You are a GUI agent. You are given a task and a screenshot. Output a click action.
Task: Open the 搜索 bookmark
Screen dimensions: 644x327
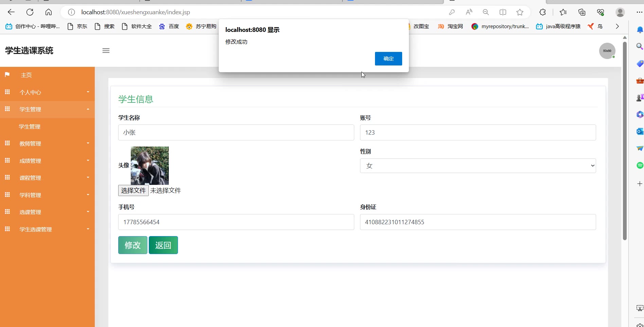(x=105, y=26)
